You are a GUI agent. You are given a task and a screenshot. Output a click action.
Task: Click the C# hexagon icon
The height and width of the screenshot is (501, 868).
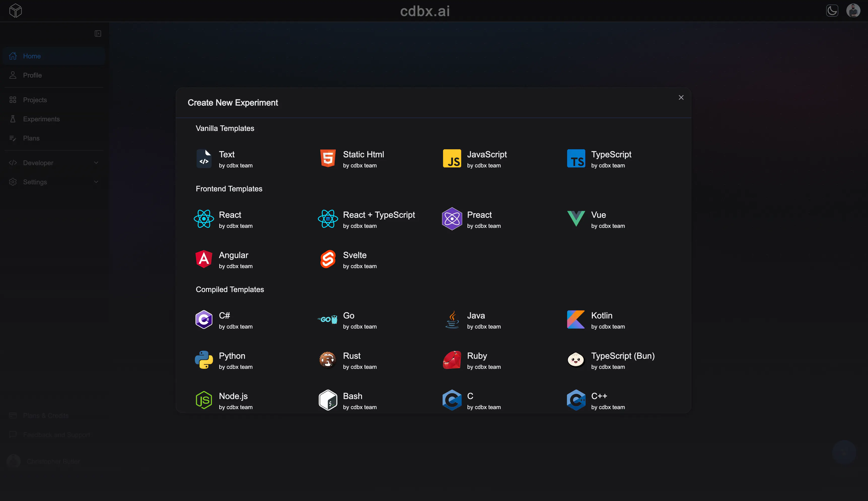(x=204, y=320)
